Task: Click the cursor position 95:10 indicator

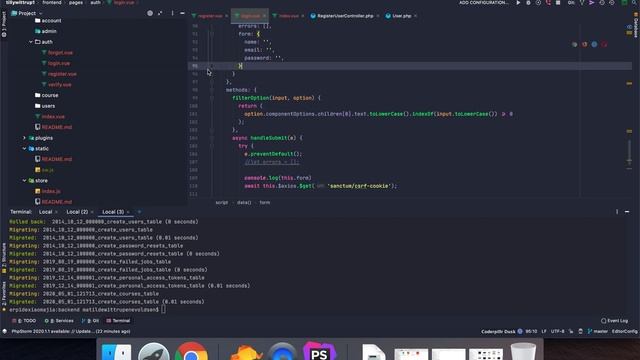Action: coord(531,331)
